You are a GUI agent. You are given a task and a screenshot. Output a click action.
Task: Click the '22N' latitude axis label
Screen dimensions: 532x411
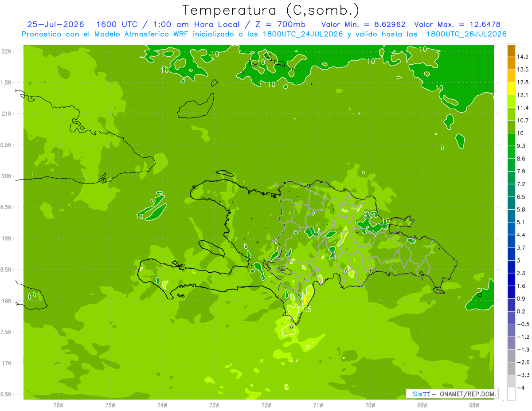[x=7, y=51]
